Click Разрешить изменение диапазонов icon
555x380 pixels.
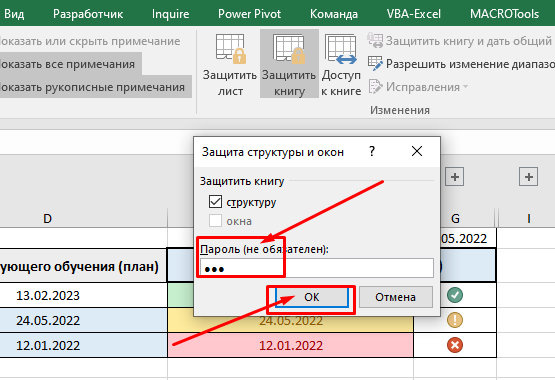375,64
